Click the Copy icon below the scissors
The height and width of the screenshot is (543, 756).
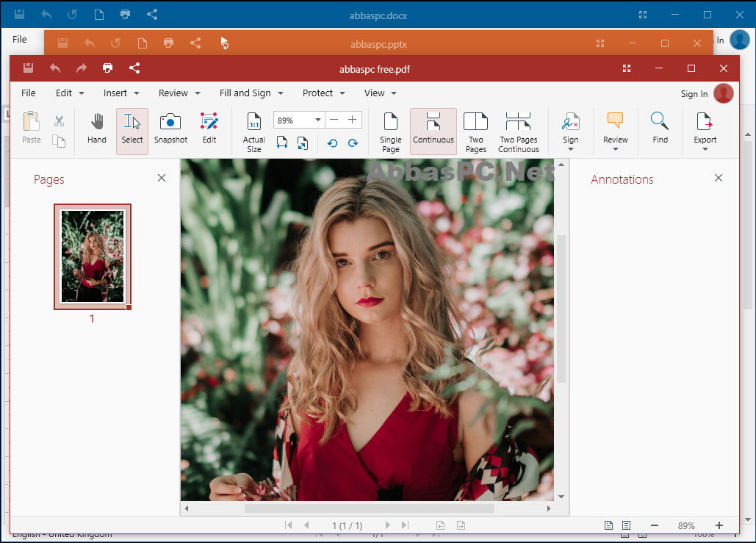59,141
